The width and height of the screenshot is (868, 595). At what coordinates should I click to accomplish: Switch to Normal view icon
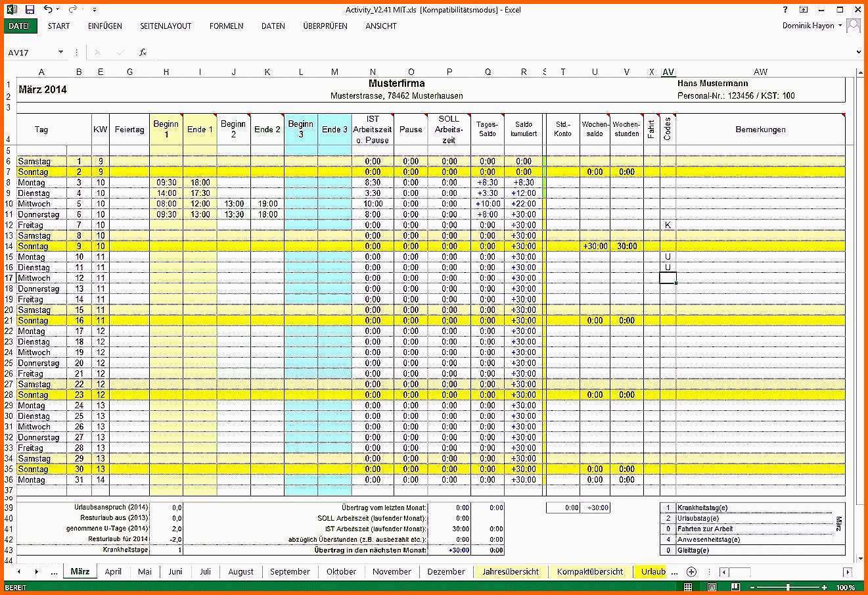coord(688,587)
